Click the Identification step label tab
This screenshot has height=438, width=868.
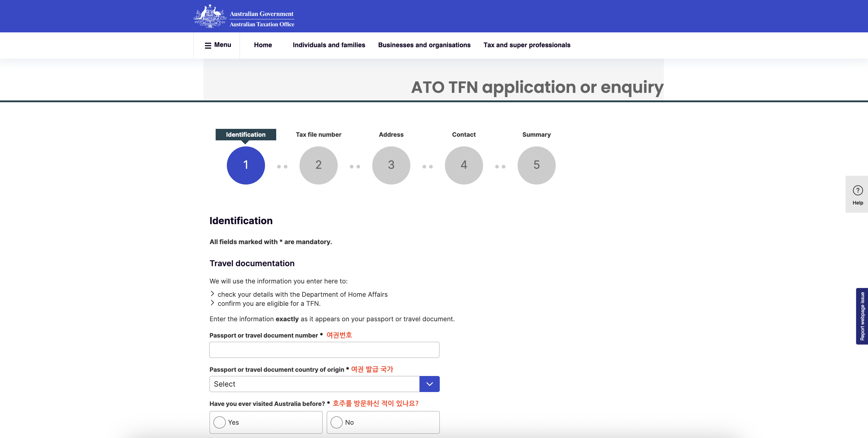[x=246, y=134]
